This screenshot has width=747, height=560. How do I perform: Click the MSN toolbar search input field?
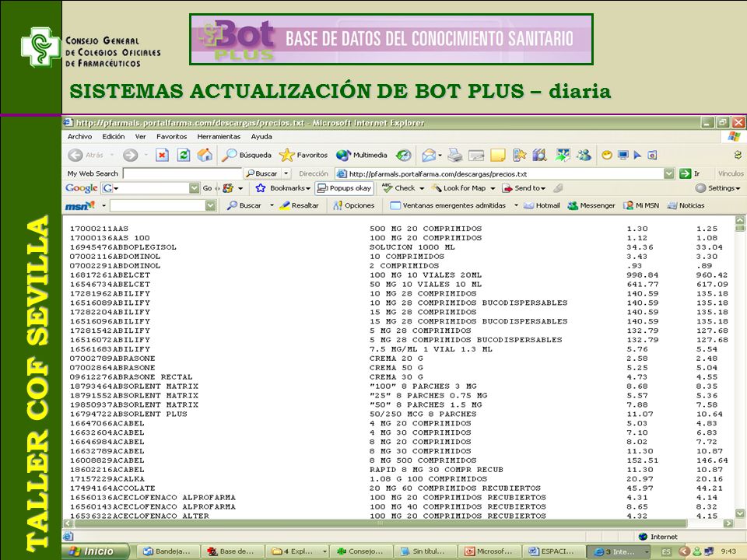click(x=158, y=205)
